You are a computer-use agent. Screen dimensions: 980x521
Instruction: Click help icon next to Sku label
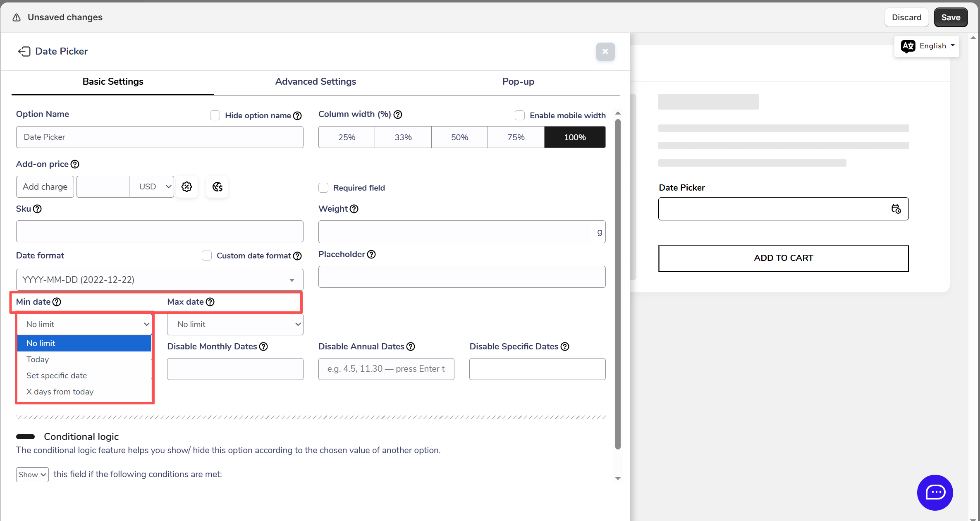(37, 209)
